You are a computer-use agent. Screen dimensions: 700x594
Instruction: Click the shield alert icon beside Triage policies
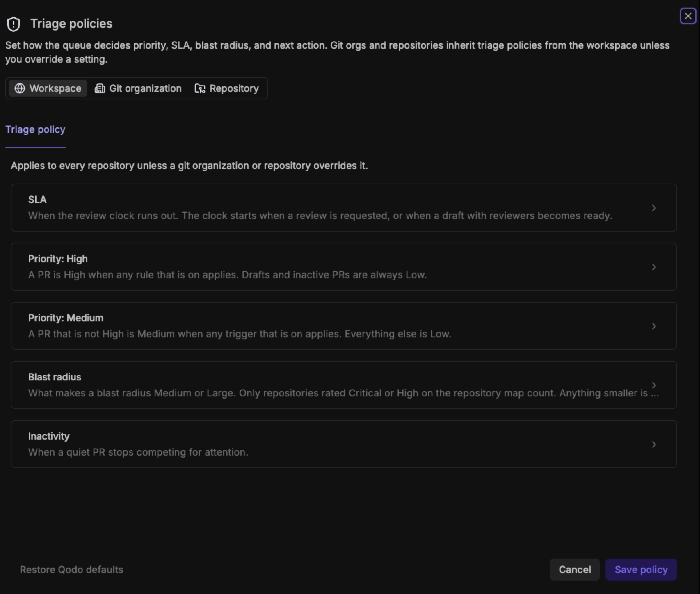click(x=13, y=24)
